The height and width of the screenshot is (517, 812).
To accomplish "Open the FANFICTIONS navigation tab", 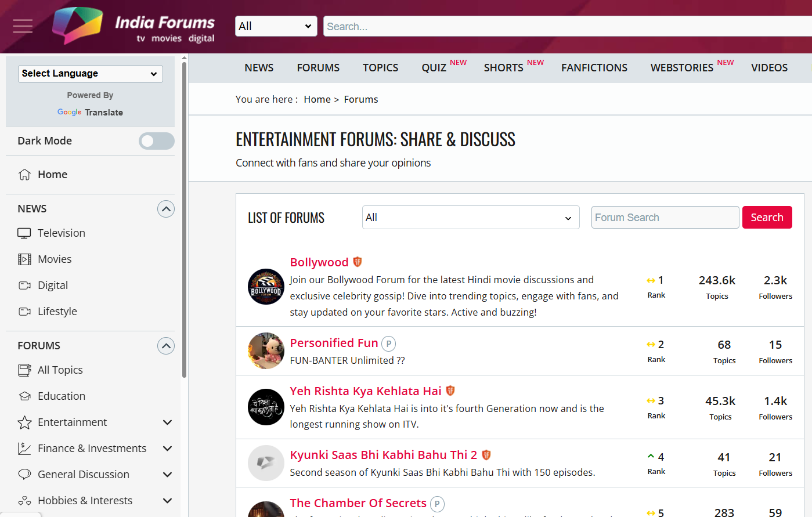I will click(594, 68).
